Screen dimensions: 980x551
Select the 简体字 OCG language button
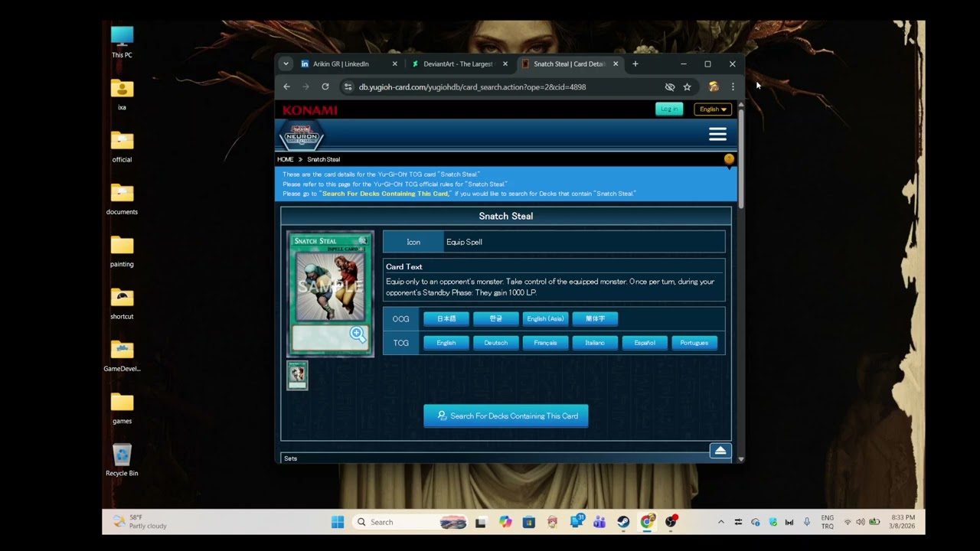click(x=595, y=319)
